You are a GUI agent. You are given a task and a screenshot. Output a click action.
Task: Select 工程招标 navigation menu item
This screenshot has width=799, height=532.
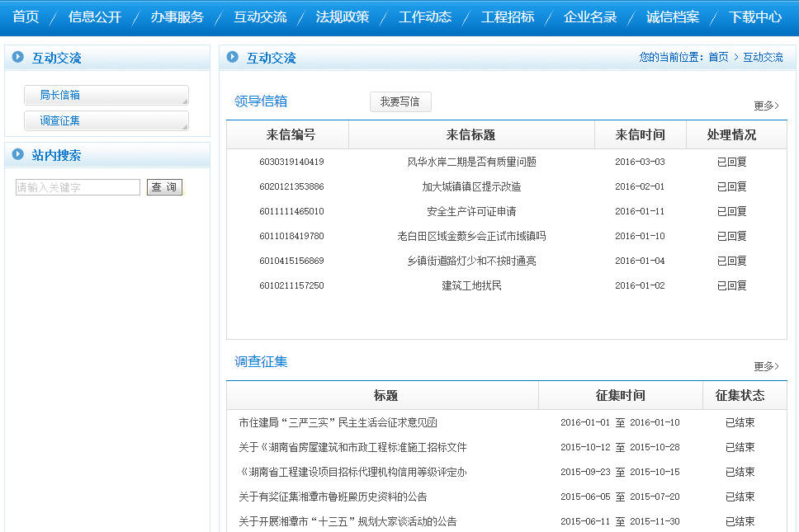(508, 16)
